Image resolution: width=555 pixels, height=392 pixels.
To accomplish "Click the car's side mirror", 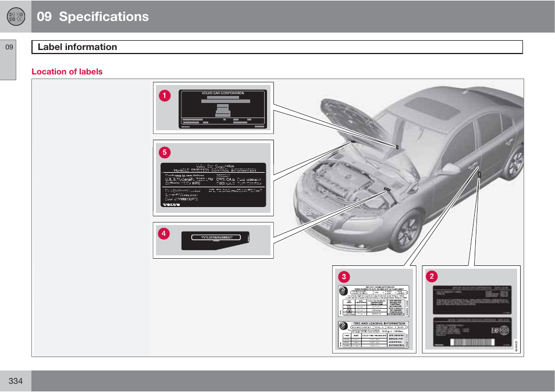I will pyautogui.click(x=451, y=169).
